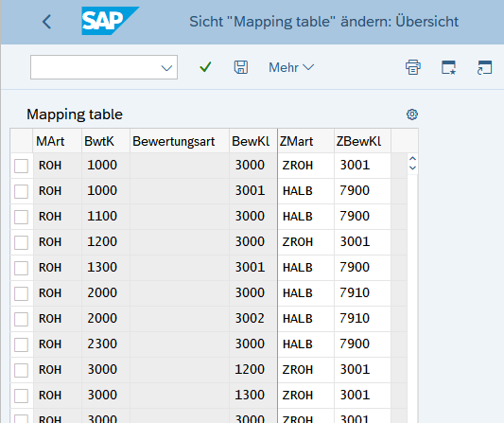Click BwtK value 1100
Screen dimensions: 504x423
coord(102,216)
